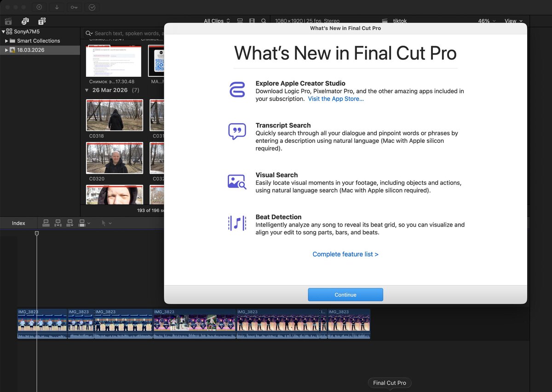Click the Beat Detection music icon
The height and width of the screenshot is (392, 552).
click(x=237, y=223)
